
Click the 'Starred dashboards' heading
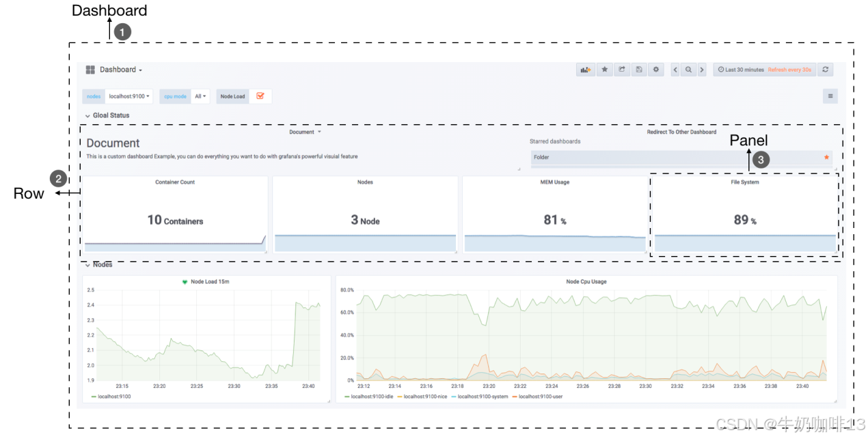[555, 141]
